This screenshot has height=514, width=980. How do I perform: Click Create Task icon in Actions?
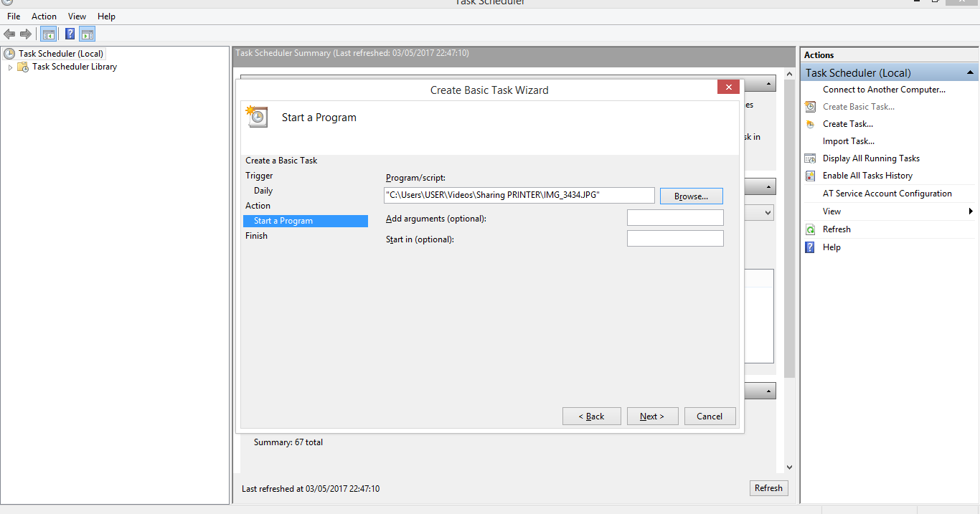pyautogui.click(x=810, y=124)
